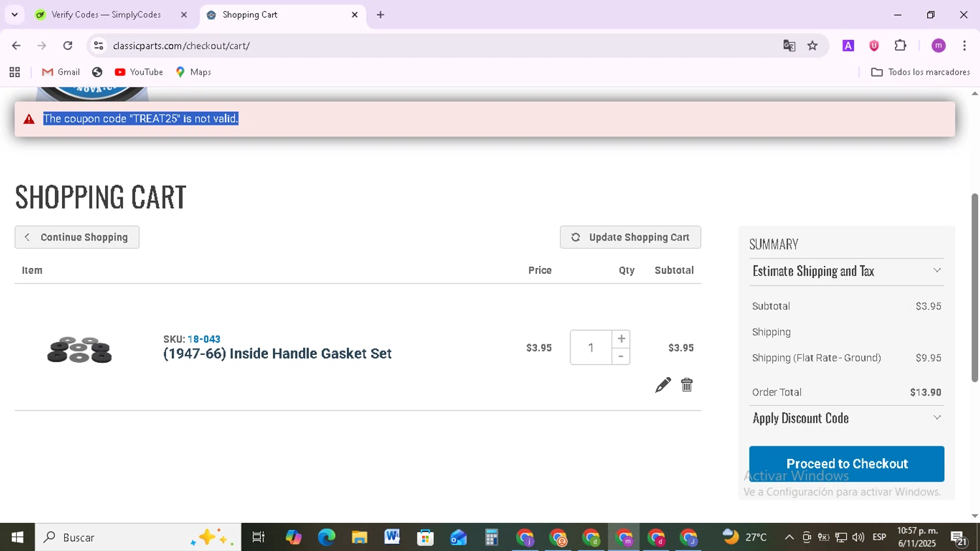Close the Verify Codes tab
The image size is (980, 551).
click(184, 14)
